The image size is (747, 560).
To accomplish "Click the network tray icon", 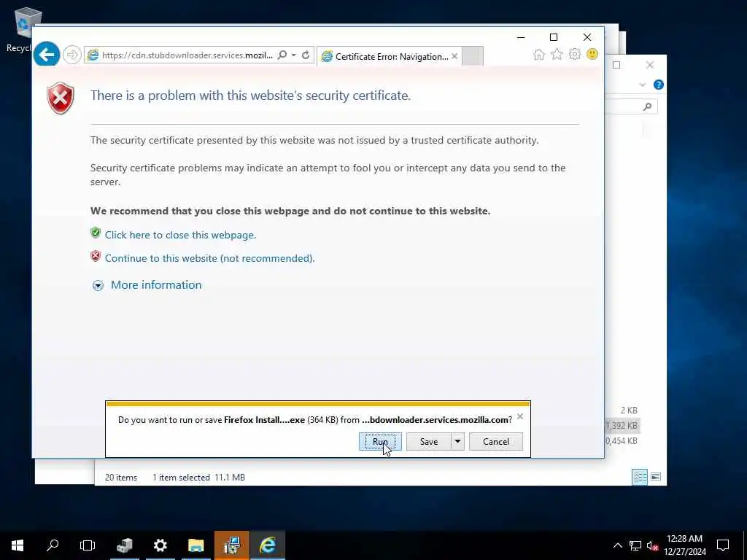I will click(635, 545).
